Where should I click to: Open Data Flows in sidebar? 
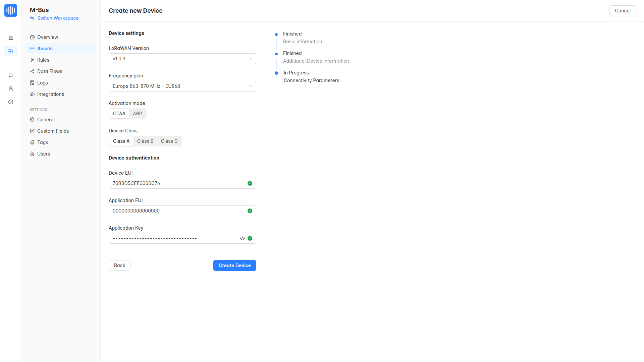point(50,71)
